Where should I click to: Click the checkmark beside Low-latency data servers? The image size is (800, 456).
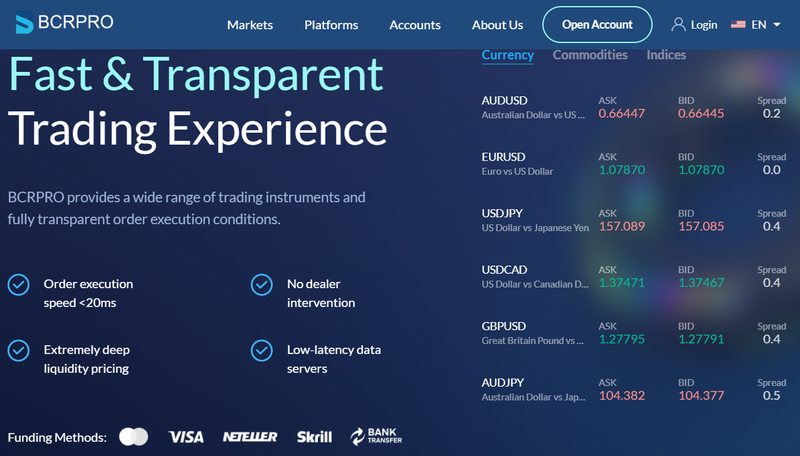pos(262,350)
